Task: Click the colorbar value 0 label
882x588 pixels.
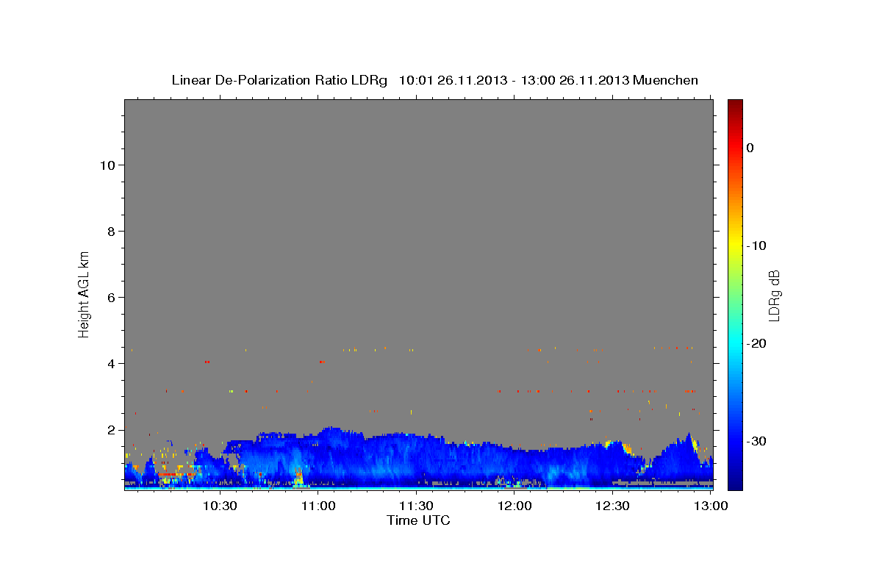Action: coord(750,148)
